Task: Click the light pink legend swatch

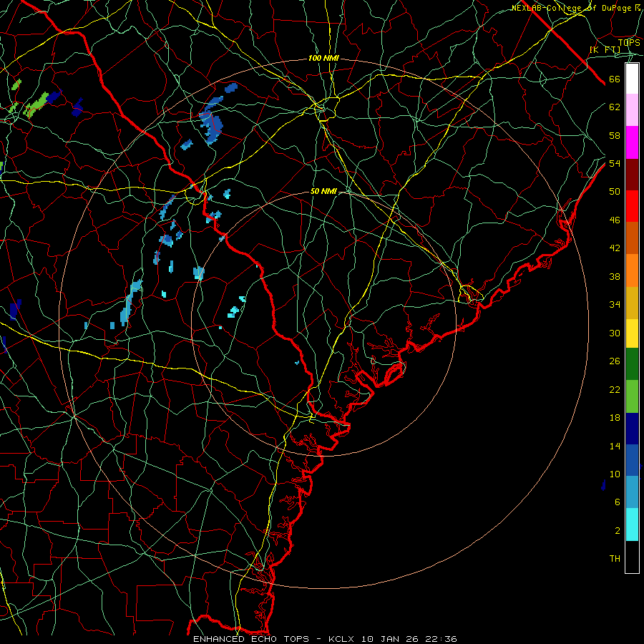Action: click(632, 110)
